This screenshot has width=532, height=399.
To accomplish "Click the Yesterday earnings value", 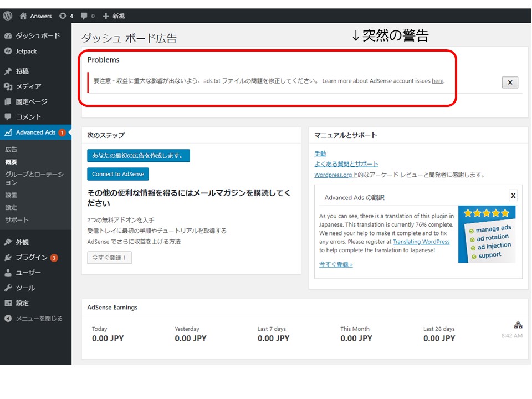I will 191,339.
